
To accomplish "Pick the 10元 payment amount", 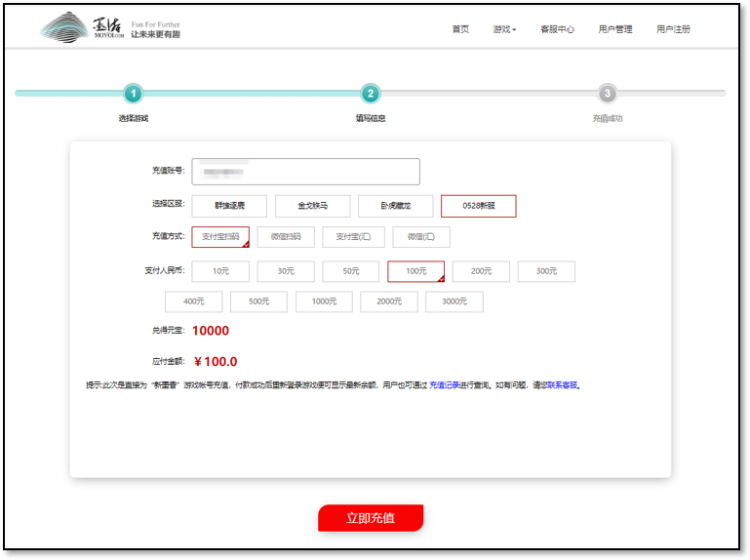I will coord(220,271).
